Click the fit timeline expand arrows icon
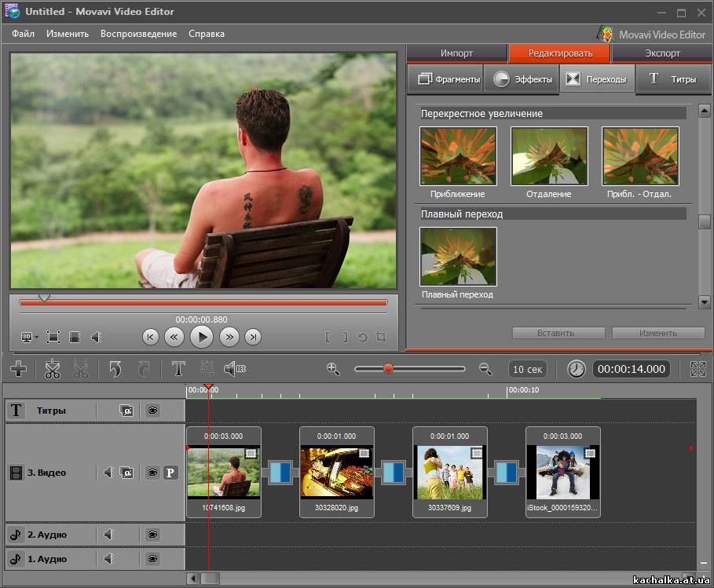Image resolution: width=714 pixels, height=588 pixels. 698,369
